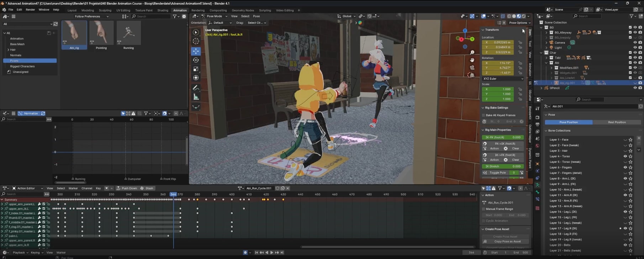Select the Scale tool in viewport toolbar
The height and width of the screenshot is (259, 644).
point(196,69)
